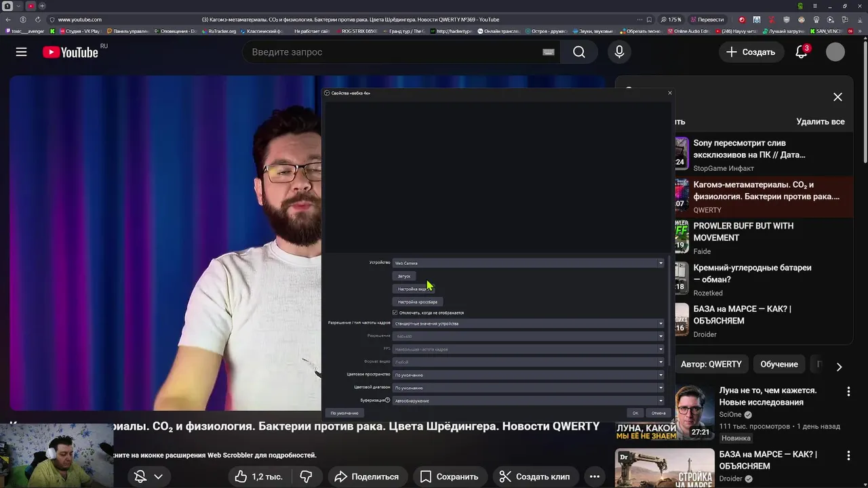Open Студия - VK Play bookmark
This screenshot has width=868, height=488.
point(79,31)
